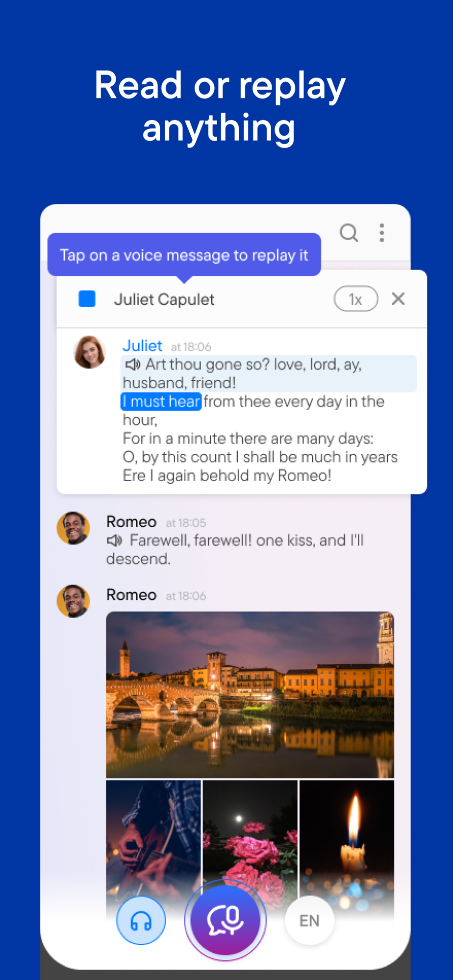This screenshot has height=980, width=453.
Task: Play Romeo's 'Farewell, farewell!' speaker icon
Action: [x=114, y=540]
